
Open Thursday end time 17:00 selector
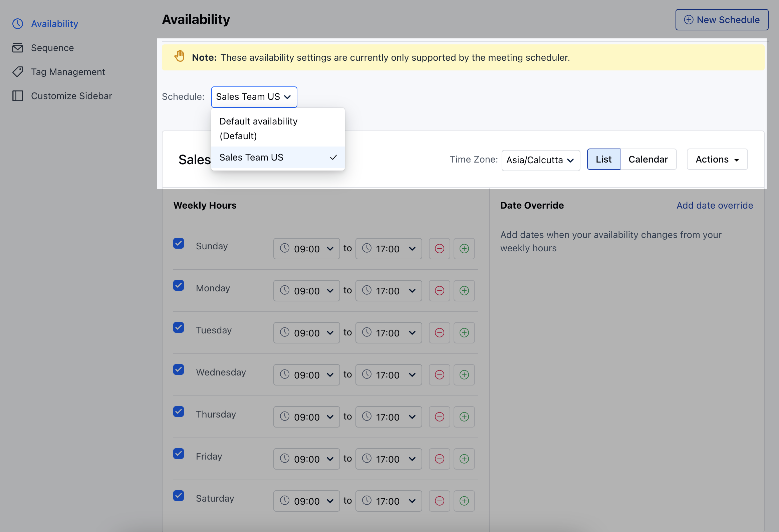coord(388,417)
